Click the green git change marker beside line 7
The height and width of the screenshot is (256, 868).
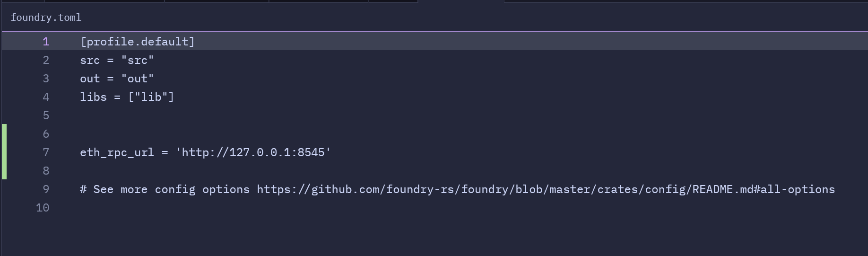(4, 152)
